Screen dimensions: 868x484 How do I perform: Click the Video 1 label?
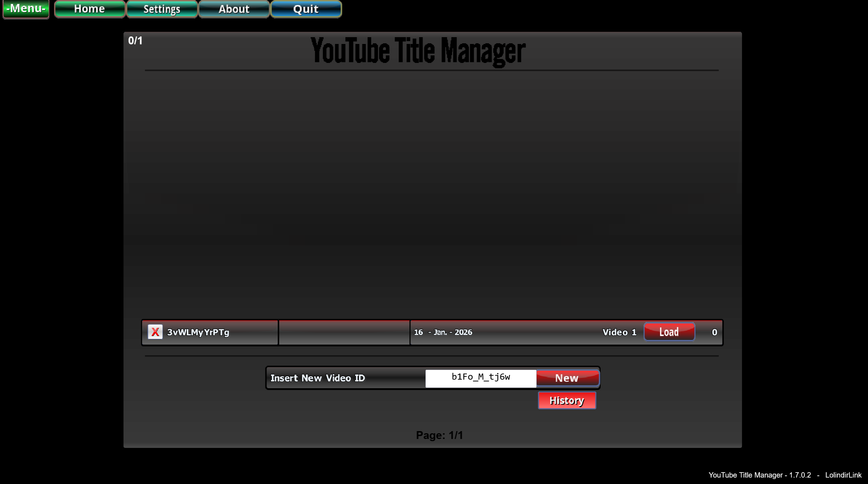pyautogui.click(x=619, y=332)
